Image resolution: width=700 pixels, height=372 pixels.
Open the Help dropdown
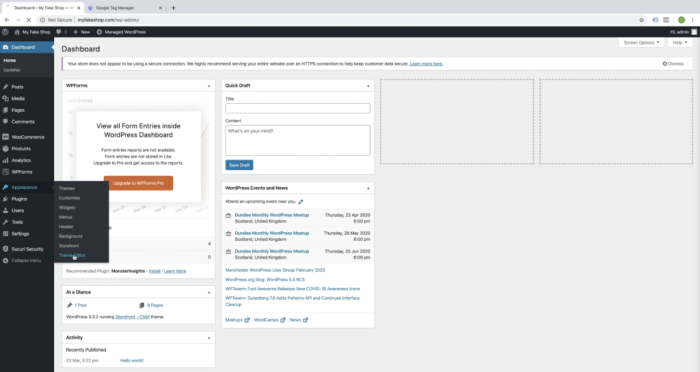pyautogui.click(x=679, y=42)
